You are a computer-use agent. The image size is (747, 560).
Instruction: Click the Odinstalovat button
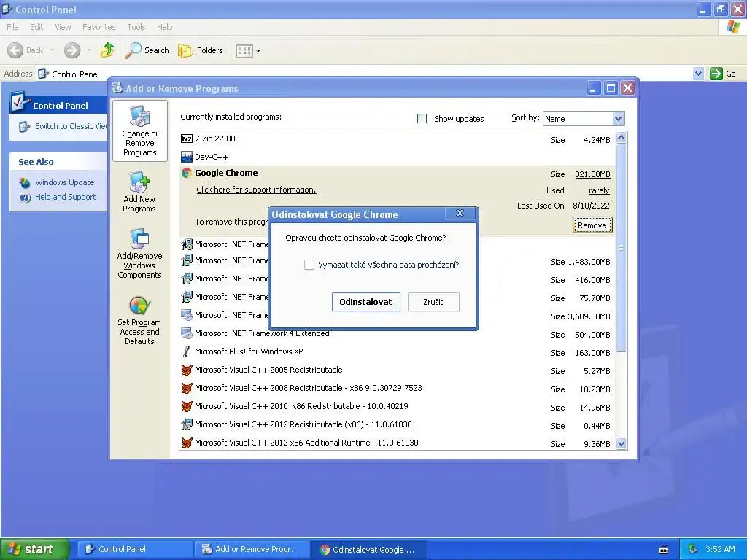coord(366,302)
